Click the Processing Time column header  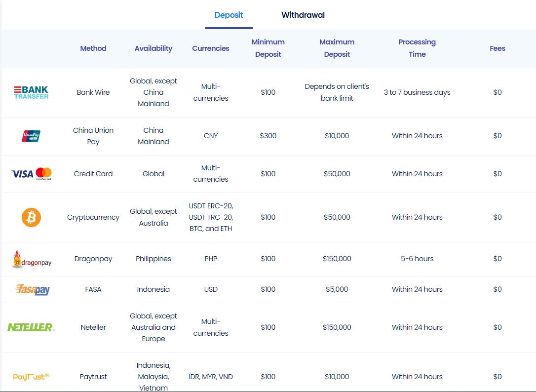417,48
